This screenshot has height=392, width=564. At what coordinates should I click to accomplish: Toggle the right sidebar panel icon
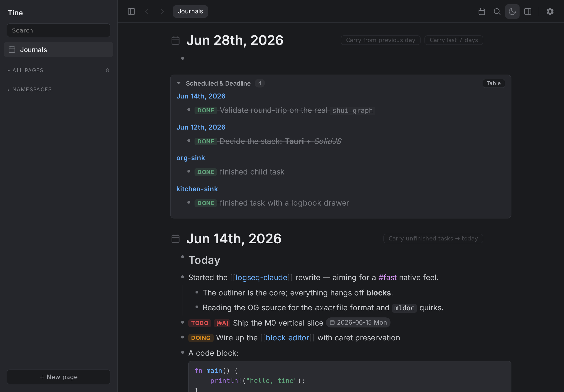tap(527, 11)
